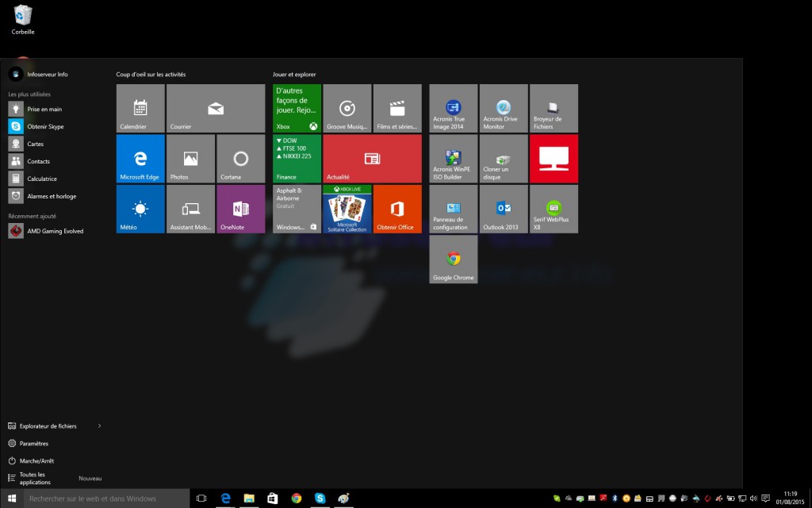This screenshot has height=508, width=812.
Task: Open the Cloner un disque tile
Action: pos(504,159)
